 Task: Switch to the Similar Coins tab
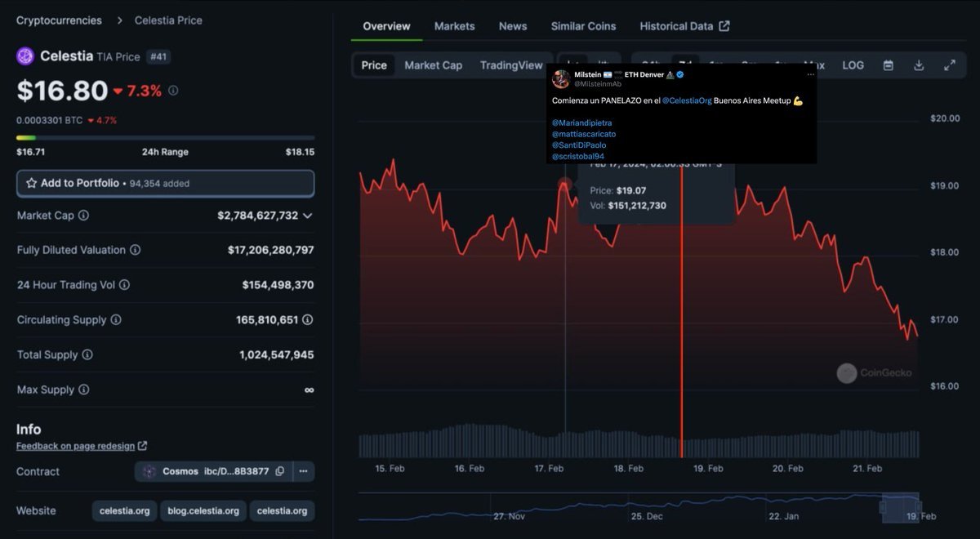(583, 26)
